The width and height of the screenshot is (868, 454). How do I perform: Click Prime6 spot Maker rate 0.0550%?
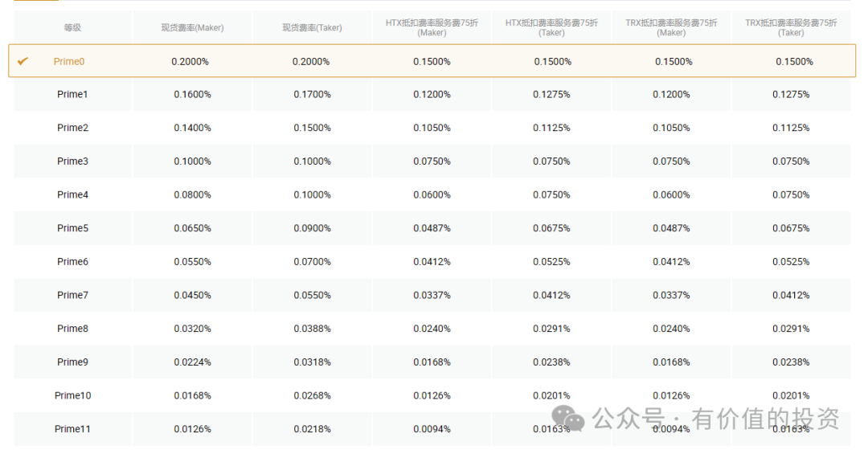click(x=193, y=262)
